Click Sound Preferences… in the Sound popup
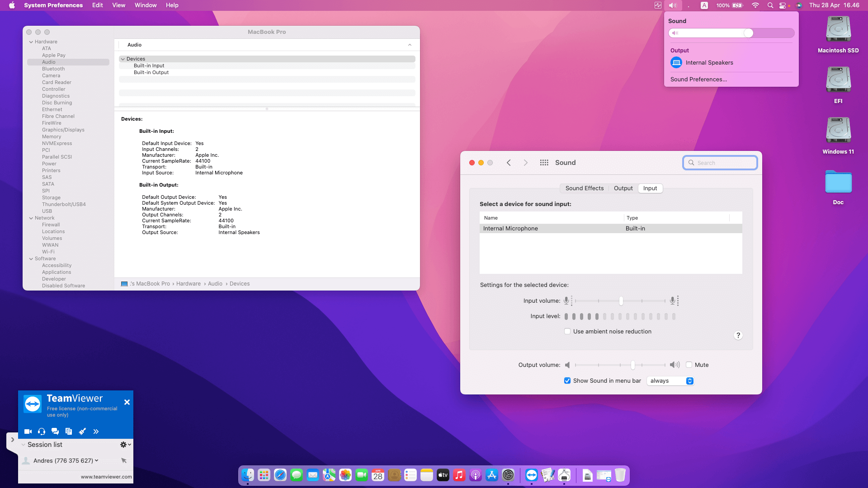This screenshot has width=868, height=488. click(x=698, y=79)
